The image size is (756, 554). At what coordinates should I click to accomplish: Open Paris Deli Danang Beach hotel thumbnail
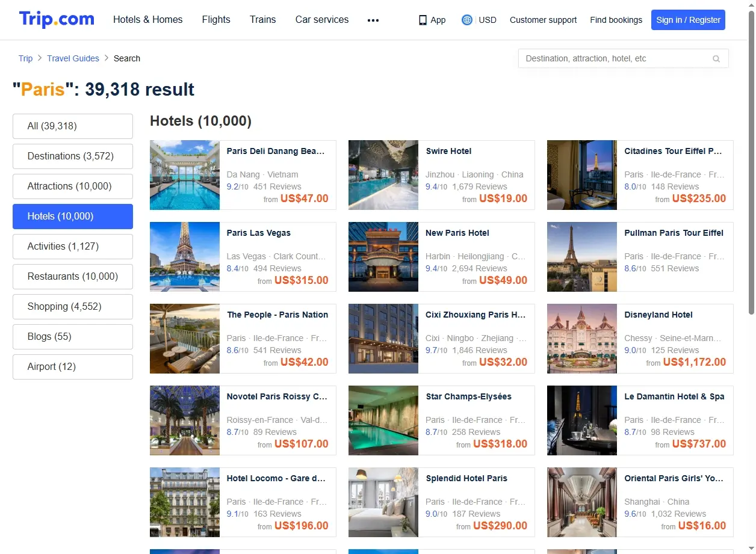coord(185,175)
